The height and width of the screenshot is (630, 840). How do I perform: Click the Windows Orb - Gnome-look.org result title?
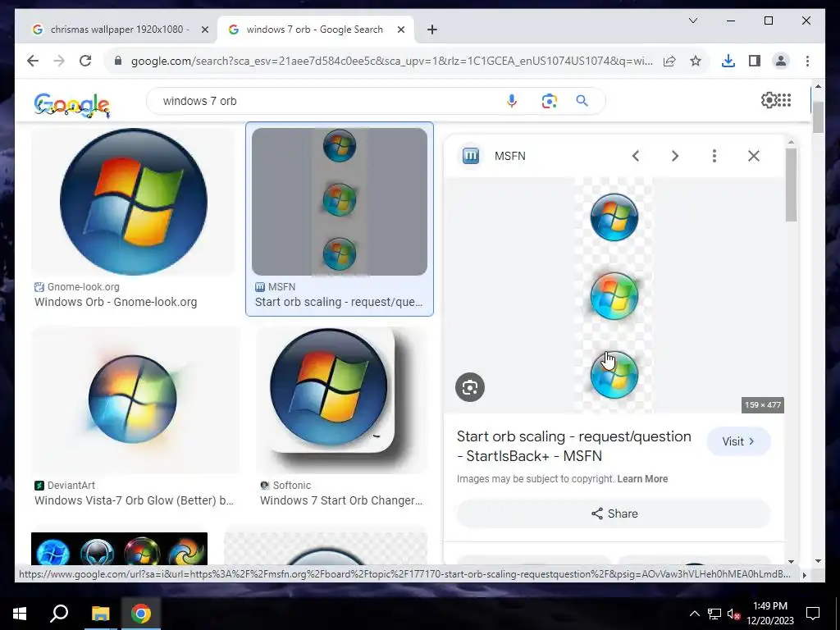pos(116,302)
